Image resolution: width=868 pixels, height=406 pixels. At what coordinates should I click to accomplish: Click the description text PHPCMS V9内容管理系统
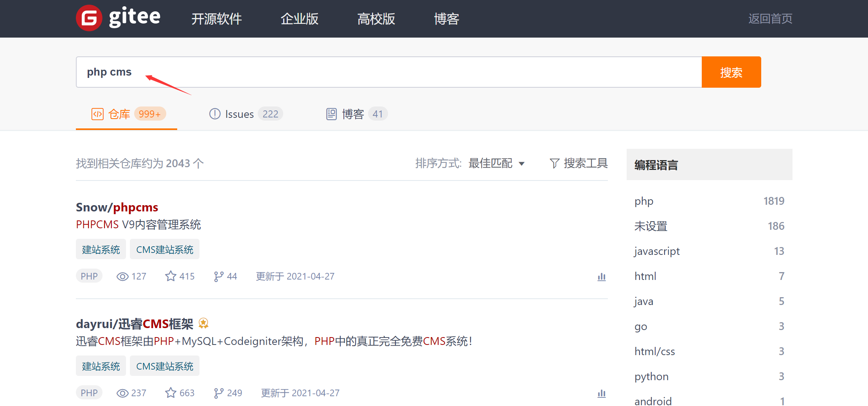click(x=138, y=225)
